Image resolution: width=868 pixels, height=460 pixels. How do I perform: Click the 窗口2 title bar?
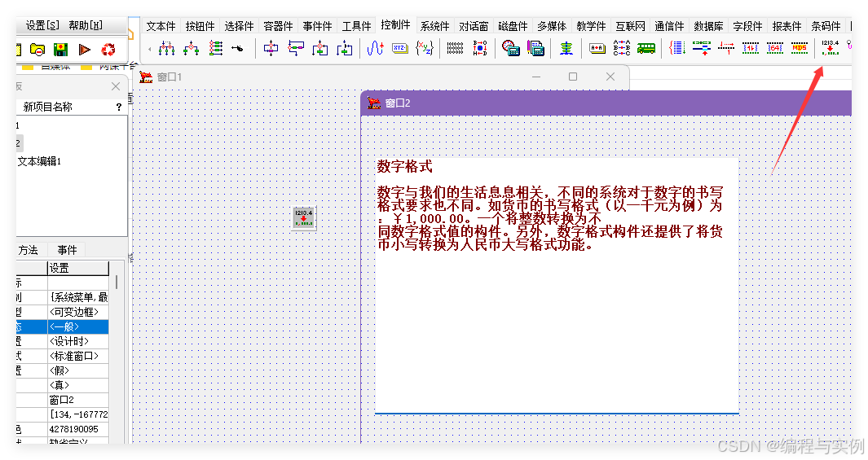coord(606,103)
